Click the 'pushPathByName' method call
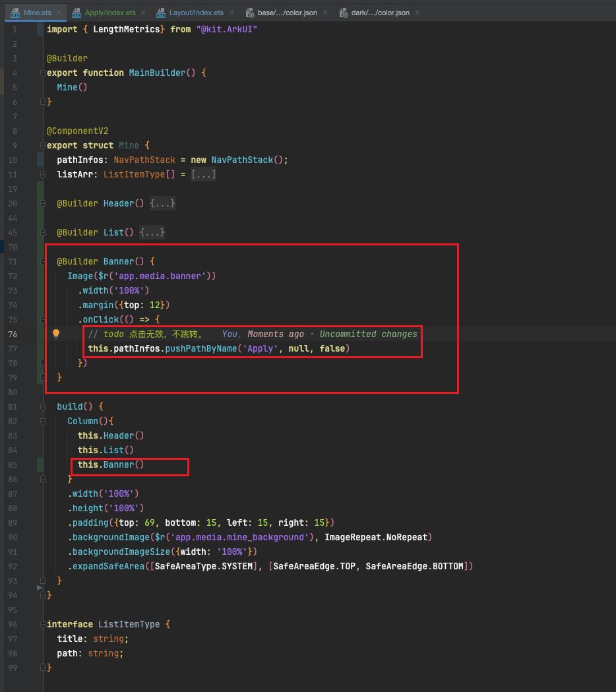The image size is (616, 692). [201, 349]
